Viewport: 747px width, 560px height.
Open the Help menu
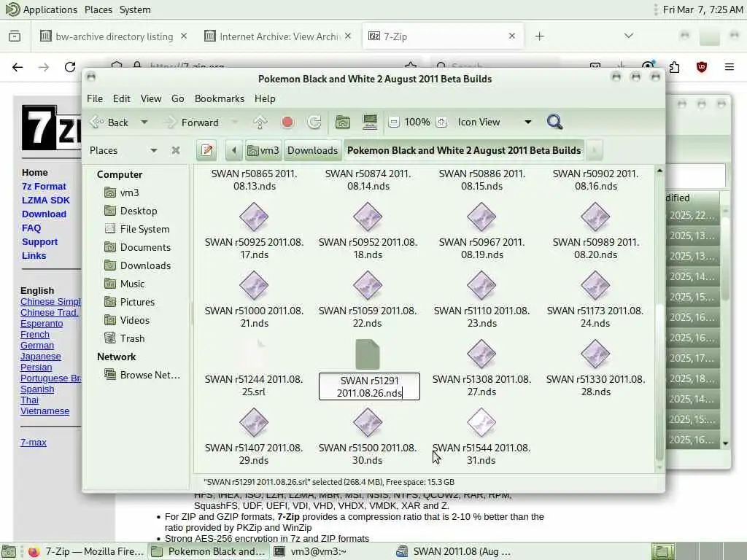click(265, 98)
